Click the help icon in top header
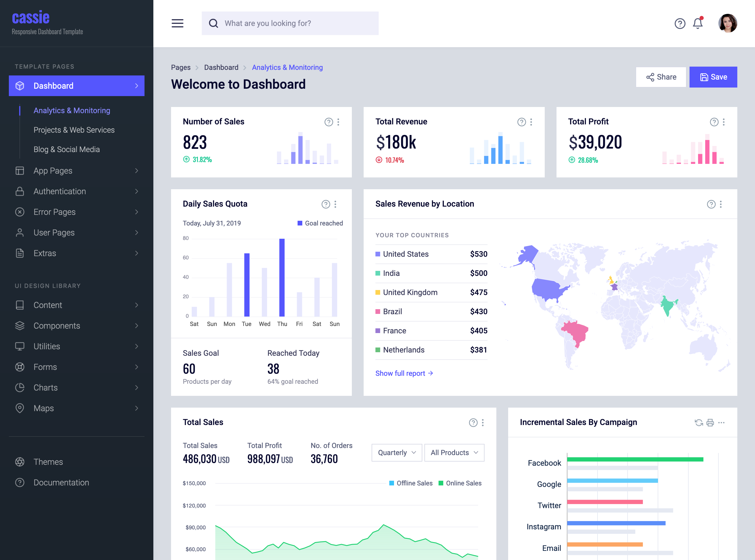This screenshot has width=755, height=560. pos(680,23)
